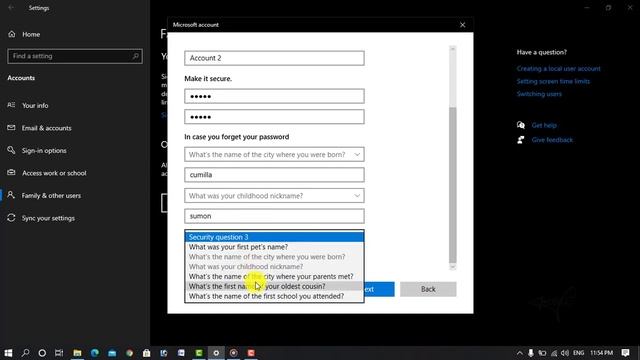Click the blue Next button
The width and height of the screenshot is (640, 360).
(379, 289)
